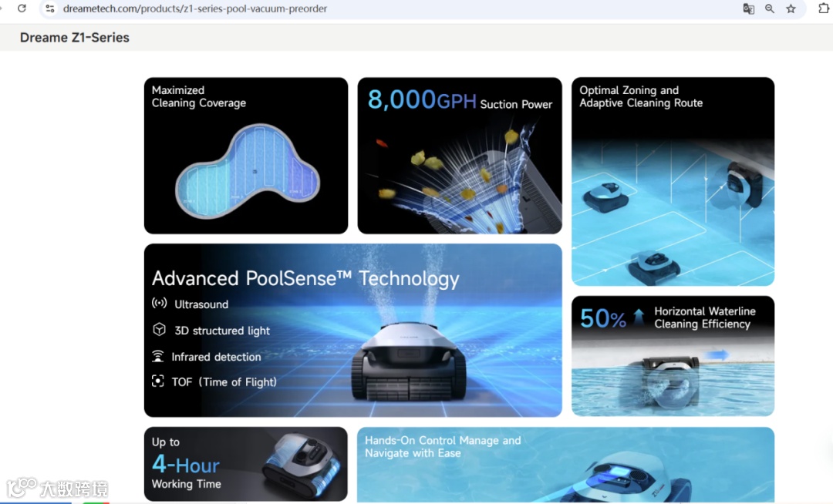Click the Advanced PoolSense Technology heading
This screenshot has width=833, height=504.
tap(305, 278)
